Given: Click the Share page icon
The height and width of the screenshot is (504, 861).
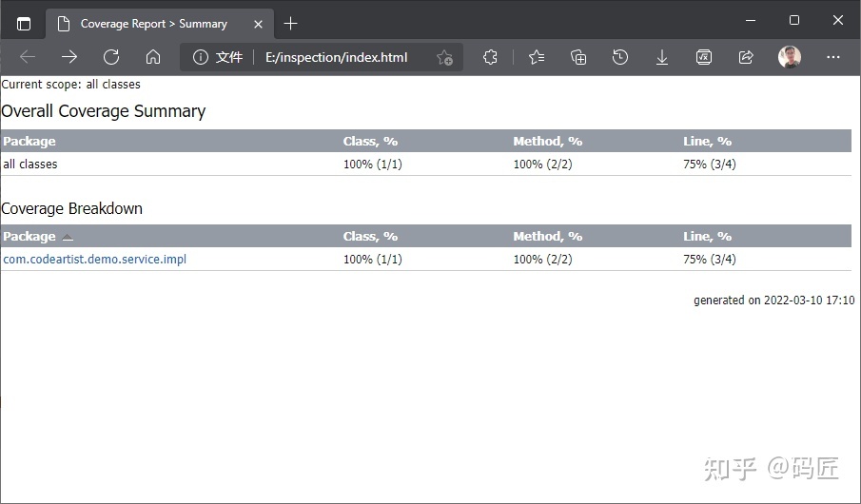Looking at the screenshot, I should [x=746, y=57].
